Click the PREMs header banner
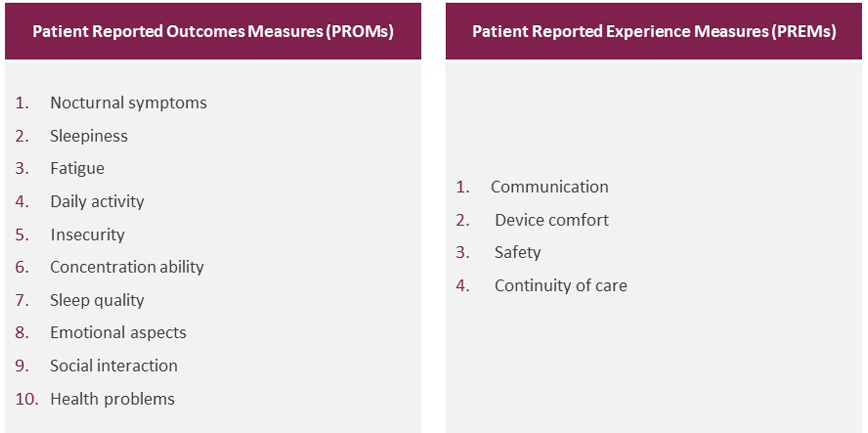 (x=654, y=31)
